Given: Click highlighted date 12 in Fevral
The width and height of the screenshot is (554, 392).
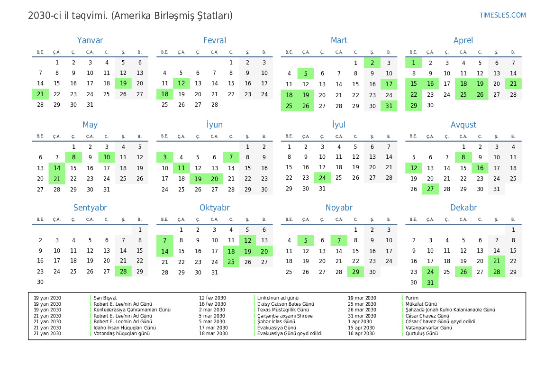Looking at the screenshot, I should pos(181,84).
